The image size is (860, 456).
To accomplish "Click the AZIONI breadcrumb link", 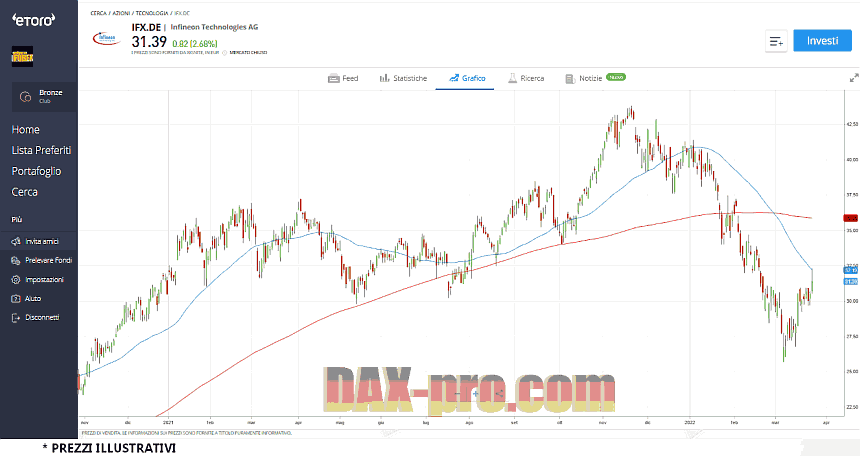I will (x=121, y=13).
